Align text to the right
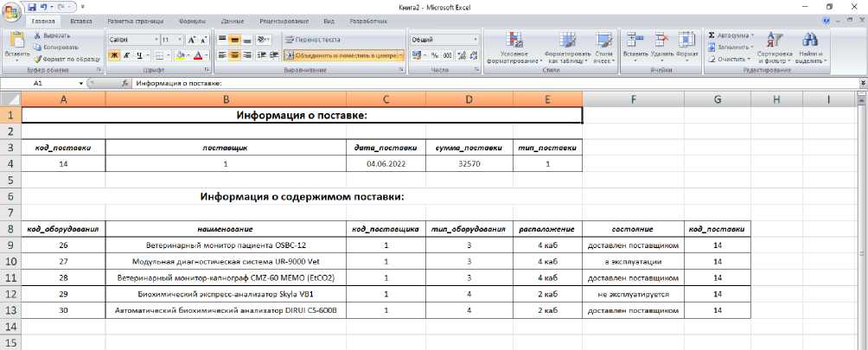 247,55
